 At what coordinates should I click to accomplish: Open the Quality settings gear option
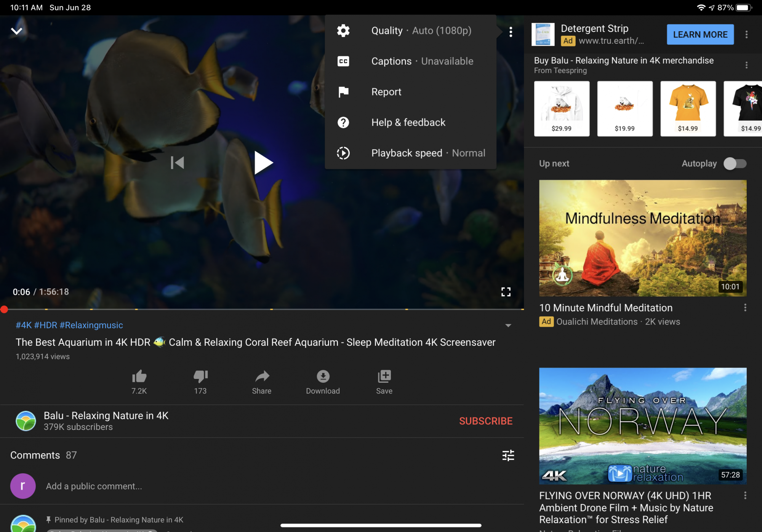410,30
